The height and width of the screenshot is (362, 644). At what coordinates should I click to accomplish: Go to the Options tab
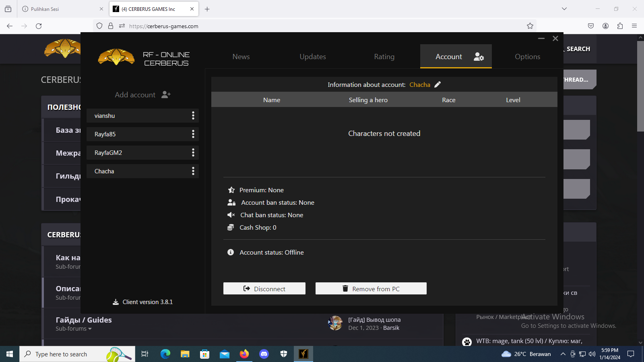(x=528, y=57)
